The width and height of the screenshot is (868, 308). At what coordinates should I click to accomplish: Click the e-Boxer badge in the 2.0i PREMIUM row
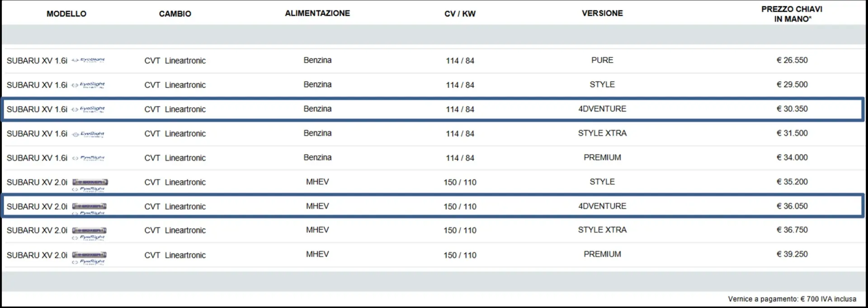pos(90,255)
